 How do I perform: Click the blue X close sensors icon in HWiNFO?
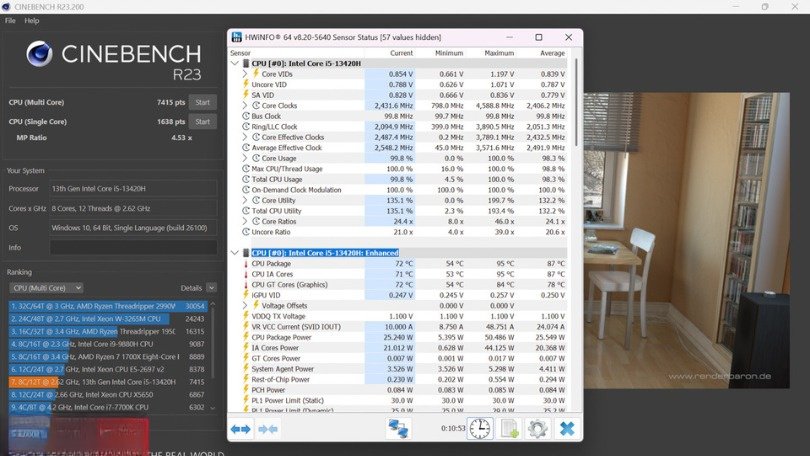tap(567, 429)
